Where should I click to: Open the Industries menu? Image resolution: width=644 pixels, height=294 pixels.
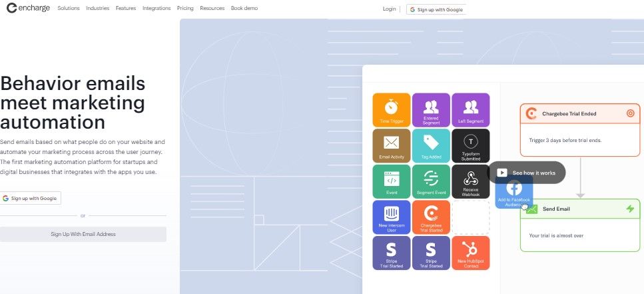click(98, 8)
